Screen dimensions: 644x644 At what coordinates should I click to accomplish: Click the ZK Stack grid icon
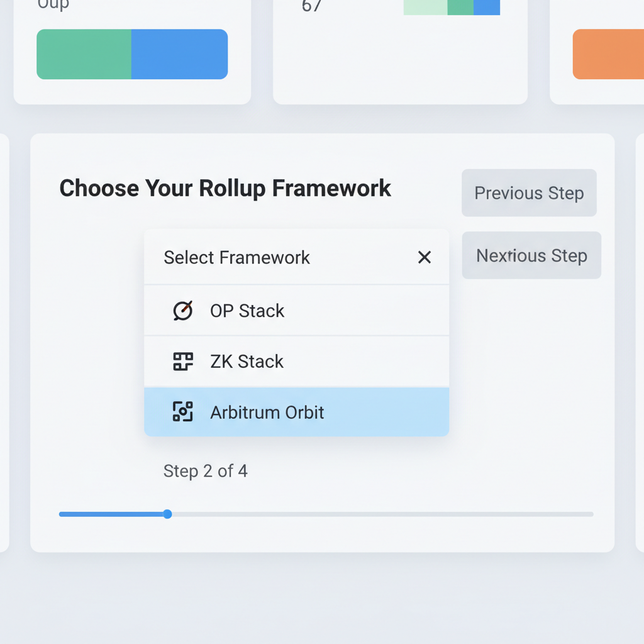(182, 361)
